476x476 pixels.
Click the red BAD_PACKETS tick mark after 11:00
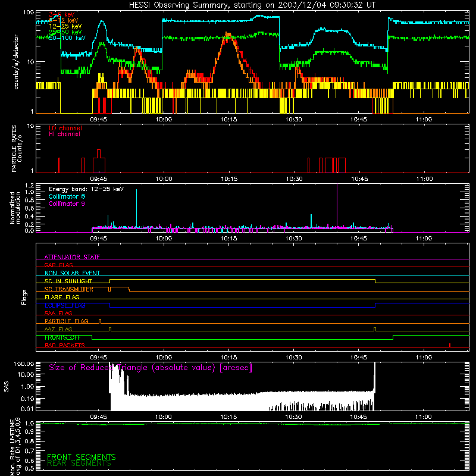pyautogui.click(x=450, y=345)
